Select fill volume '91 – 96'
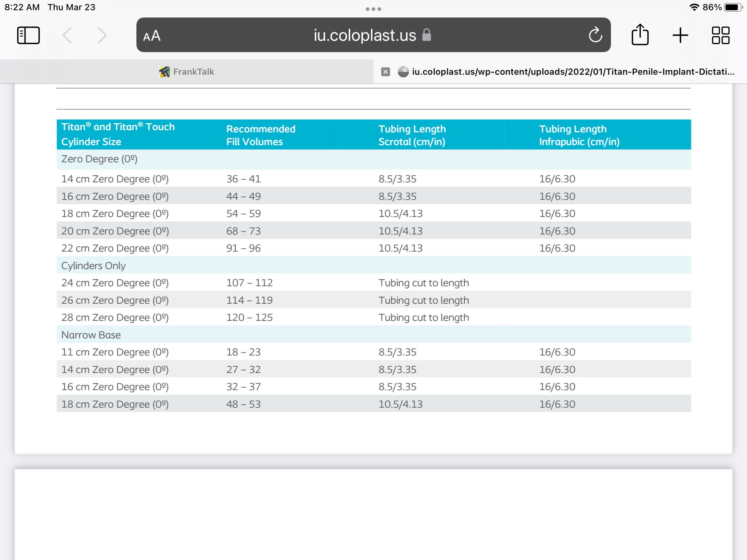 (x=243, y=248)
